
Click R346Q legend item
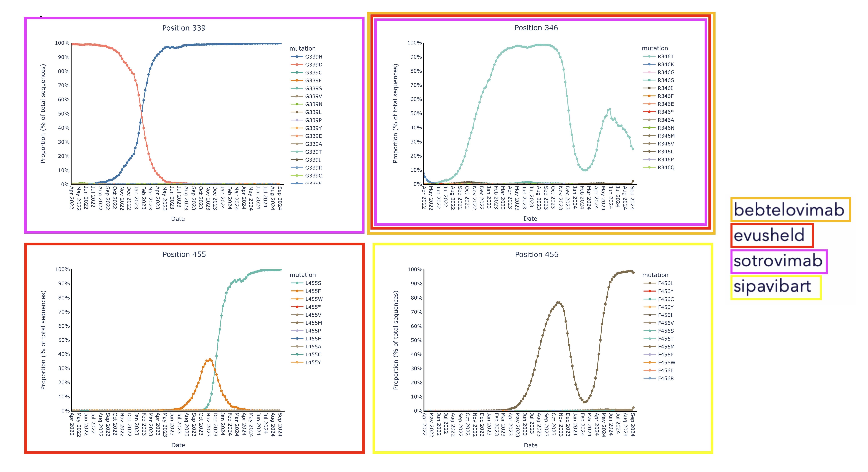click(x=659, y=168)
